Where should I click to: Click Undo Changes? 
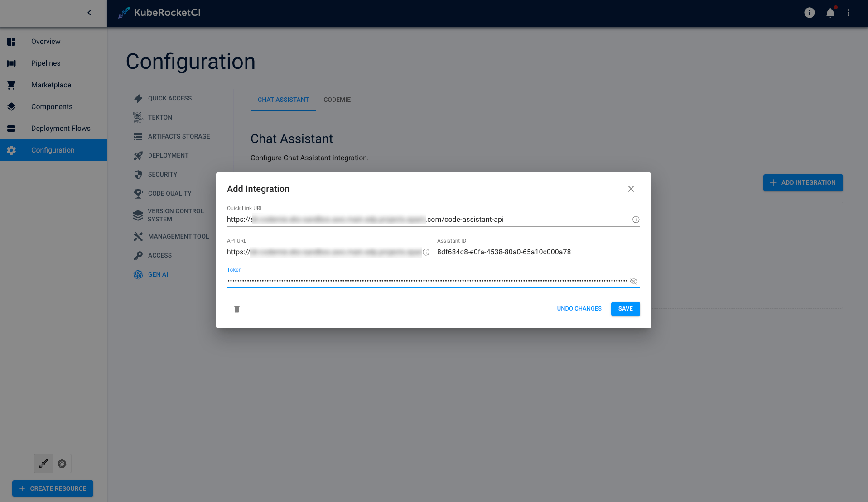tap(579, 309)
